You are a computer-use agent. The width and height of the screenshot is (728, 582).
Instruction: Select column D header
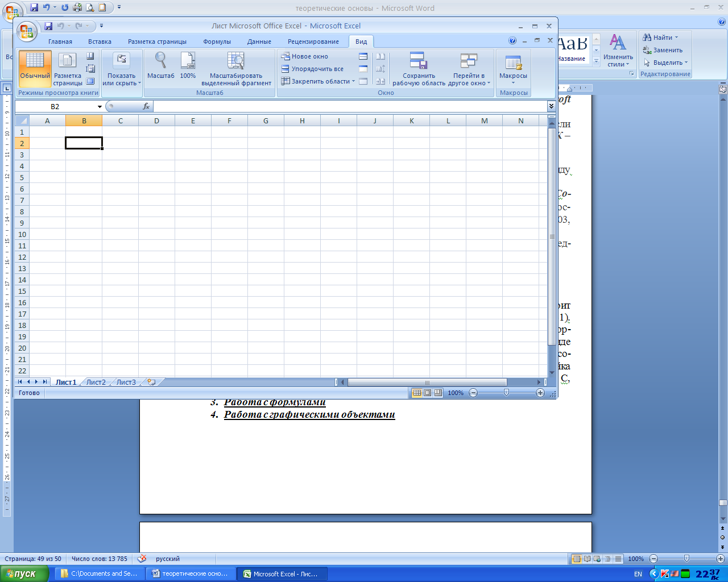point(156,120)
